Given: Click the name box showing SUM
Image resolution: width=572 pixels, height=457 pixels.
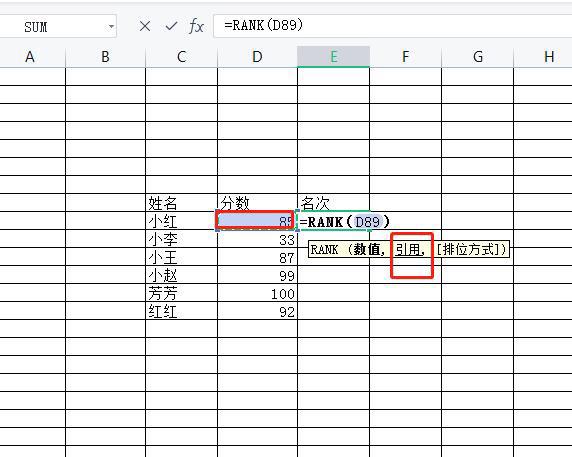Looking at the screenshot, I should point(58,26).
